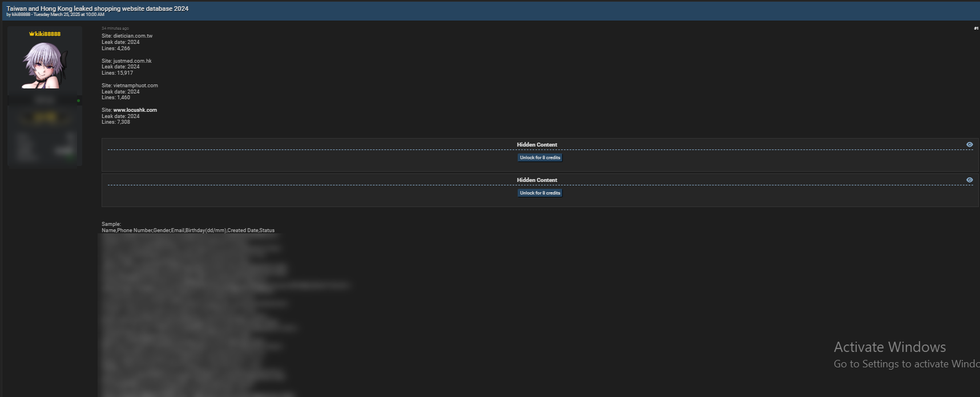Open the #1 post permalink

pyautogui.click(x=975, y=29)
